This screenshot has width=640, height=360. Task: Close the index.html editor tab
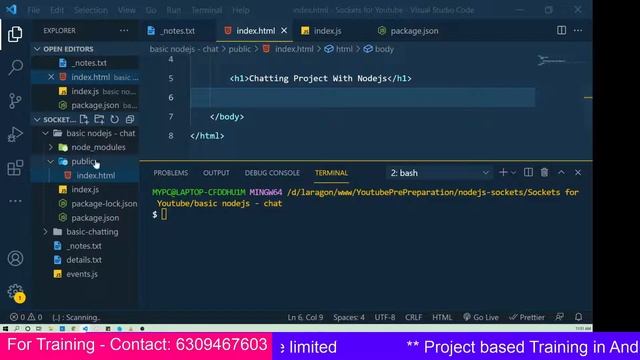pyautogui.click(x=284, y=31)
